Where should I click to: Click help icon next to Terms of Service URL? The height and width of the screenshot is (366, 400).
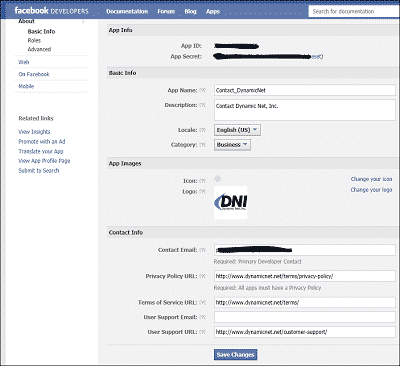click(202, 302)
